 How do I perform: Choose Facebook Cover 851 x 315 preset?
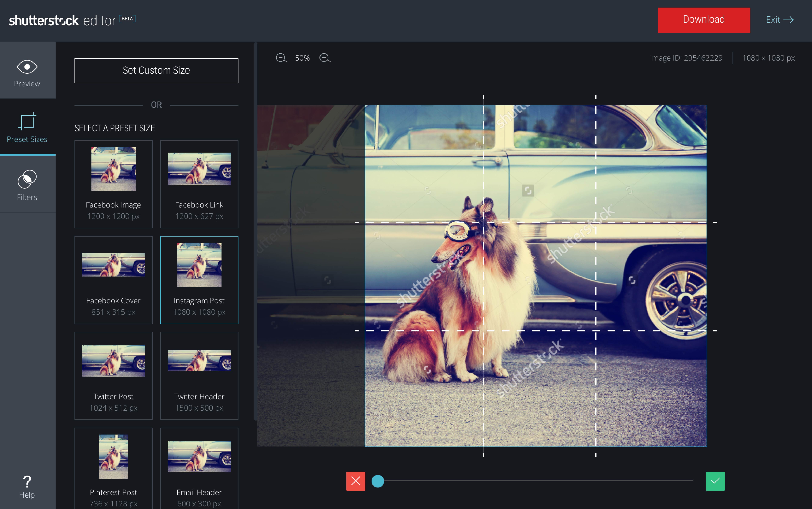point(114,280)
